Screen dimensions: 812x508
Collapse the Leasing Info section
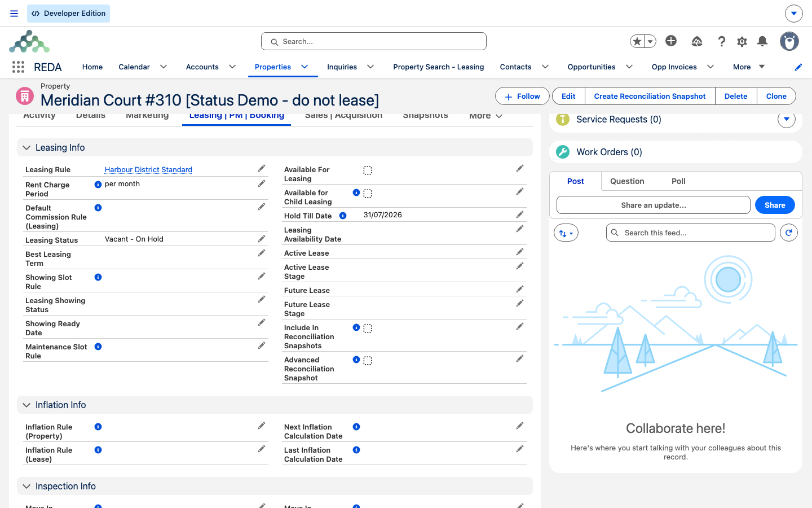[x=27, y=147]
